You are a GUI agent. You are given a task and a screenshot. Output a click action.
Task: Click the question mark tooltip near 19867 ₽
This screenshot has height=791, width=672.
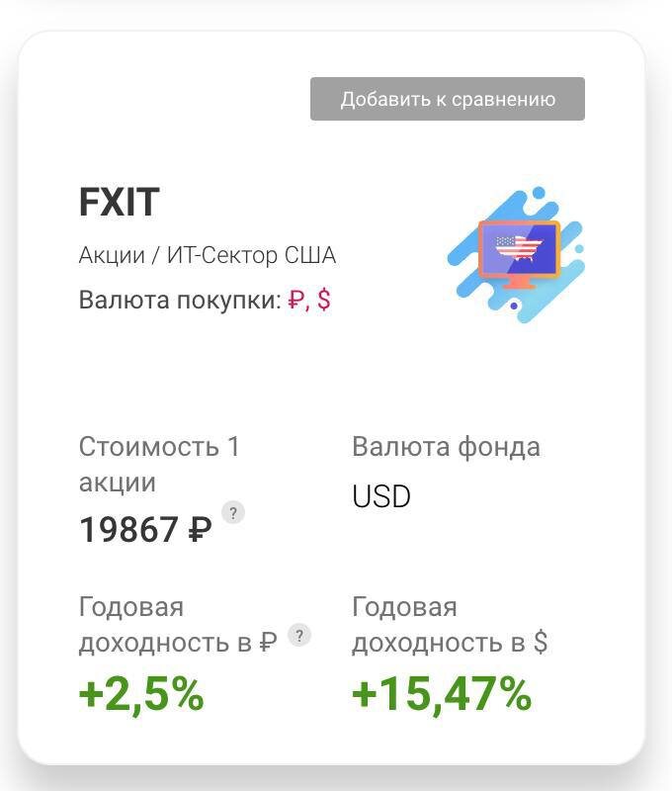[x=233, y=512]
